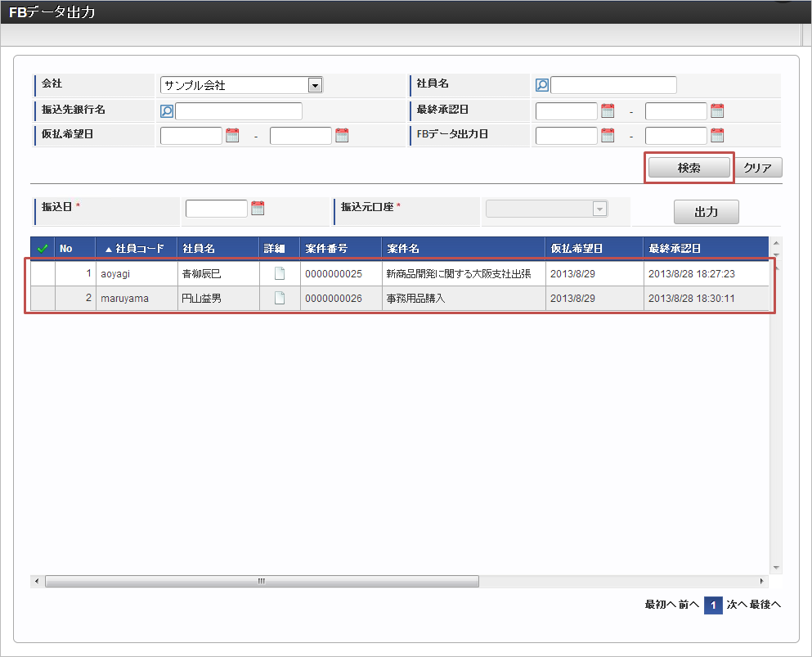
Task: Click the 社員名 text input field
Action: coord(613,85)
